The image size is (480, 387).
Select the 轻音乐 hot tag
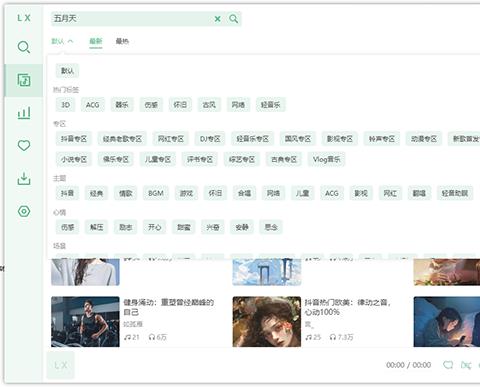(x=271, y=105)
